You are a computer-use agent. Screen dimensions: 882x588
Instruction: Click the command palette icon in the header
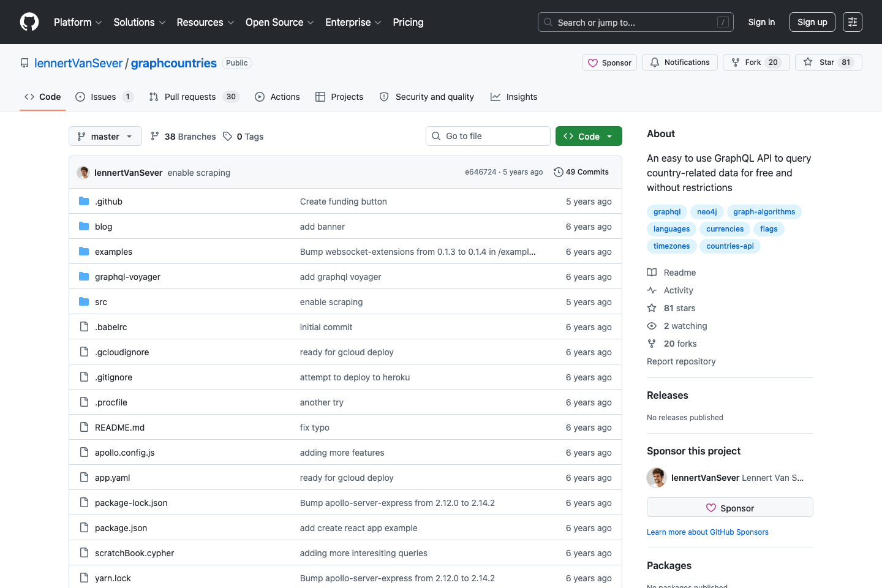click(852, 22)
